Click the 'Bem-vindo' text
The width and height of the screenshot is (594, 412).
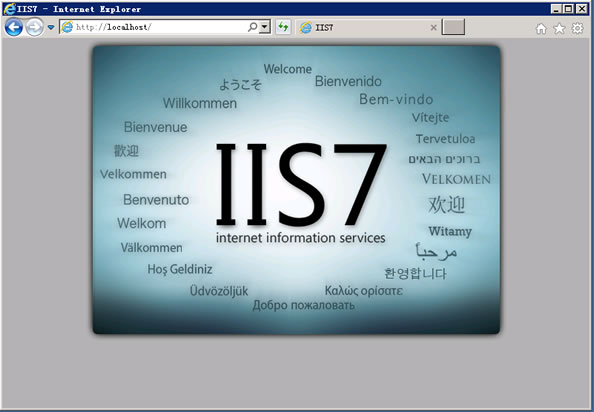tap(396, 99)
